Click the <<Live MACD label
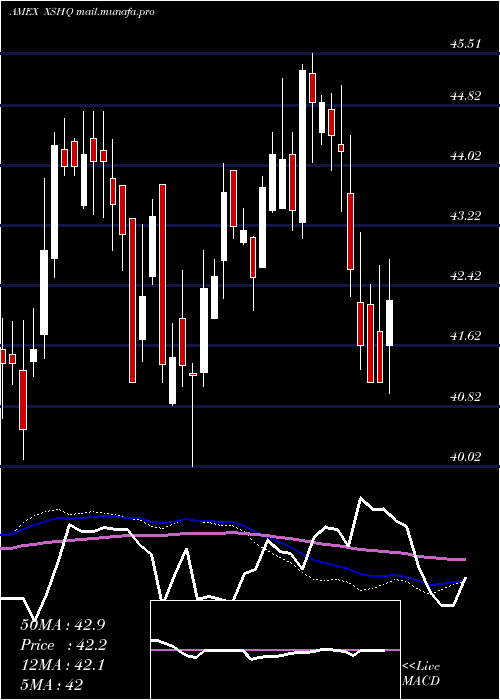500x700 pixels. coord(421,674)
